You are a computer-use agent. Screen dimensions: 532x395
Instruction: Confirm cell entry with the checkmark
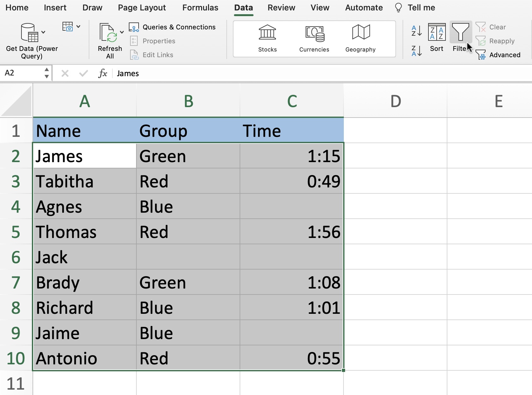pyautogui.click(x=83, y=73)
